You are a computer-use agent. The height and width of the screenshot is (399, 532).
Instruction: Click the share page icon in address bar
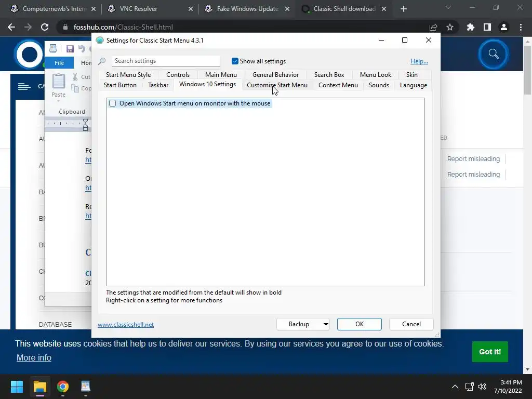(x=433, y=27)
